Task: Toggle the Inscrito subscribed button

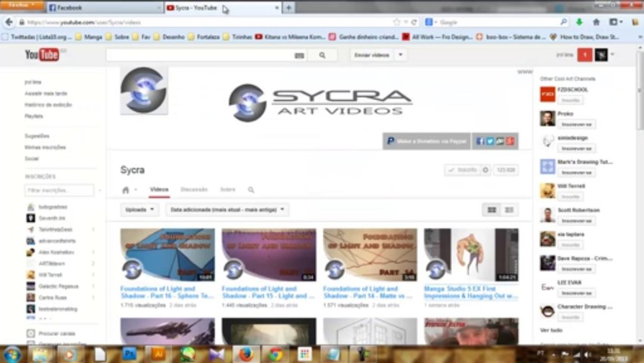Action: tap(463, 170)
